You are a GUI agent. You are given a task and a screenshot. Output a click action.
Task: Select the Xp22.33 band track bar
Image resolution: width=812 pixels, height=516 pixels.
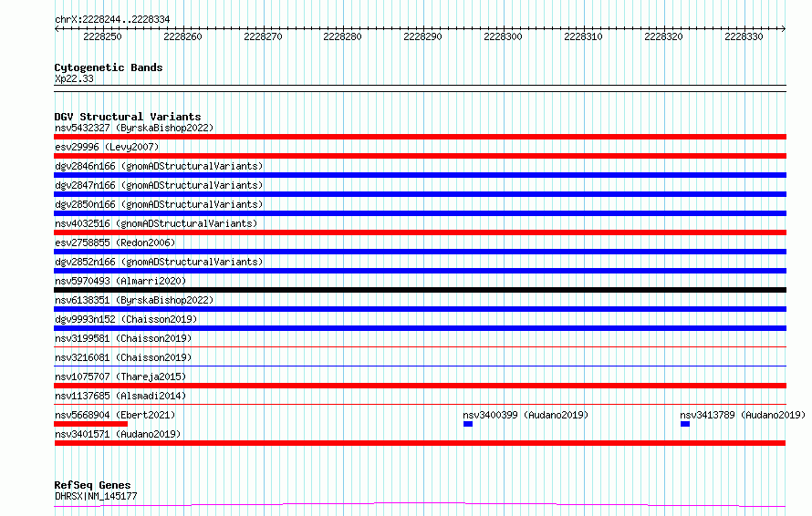[420, 88]
